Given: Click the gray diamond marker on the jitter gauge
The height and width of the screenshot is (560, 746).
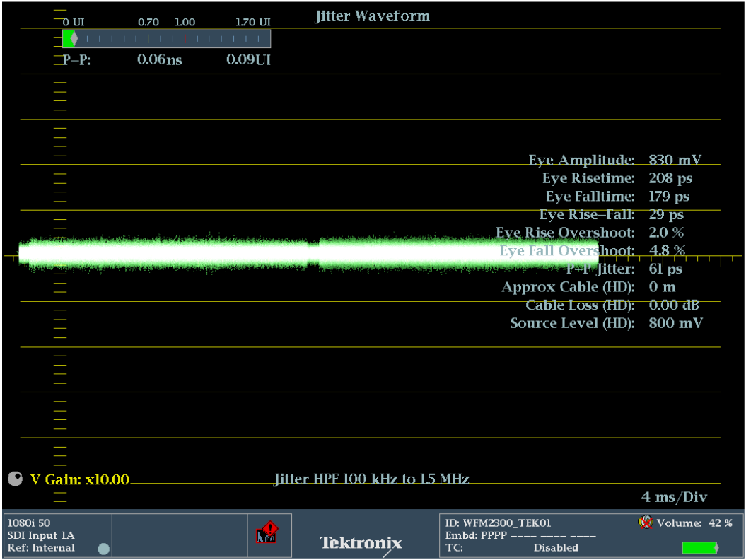Looking at the screenshot, I should (74, 39).
